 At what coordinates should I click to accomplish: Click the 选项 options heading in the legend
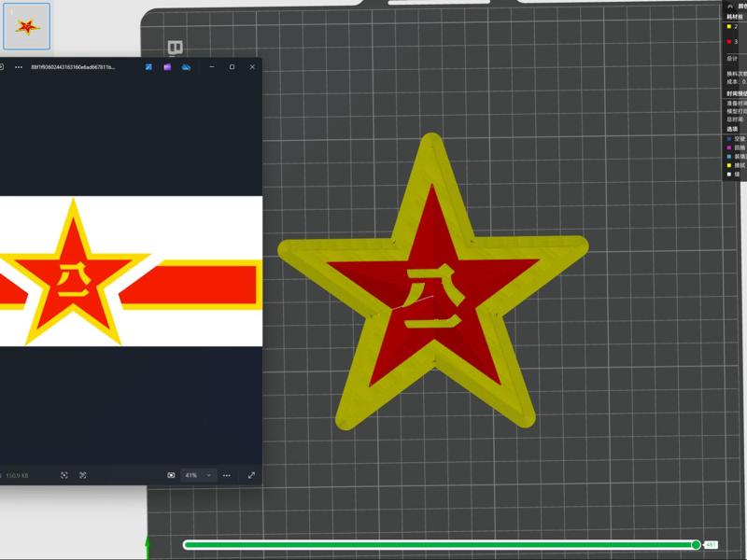point(732,129)
